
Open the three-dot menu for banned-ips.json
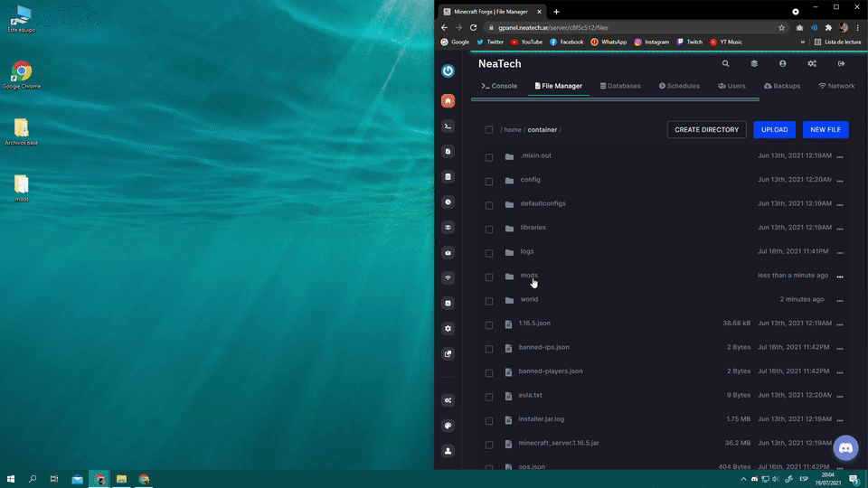840,349
